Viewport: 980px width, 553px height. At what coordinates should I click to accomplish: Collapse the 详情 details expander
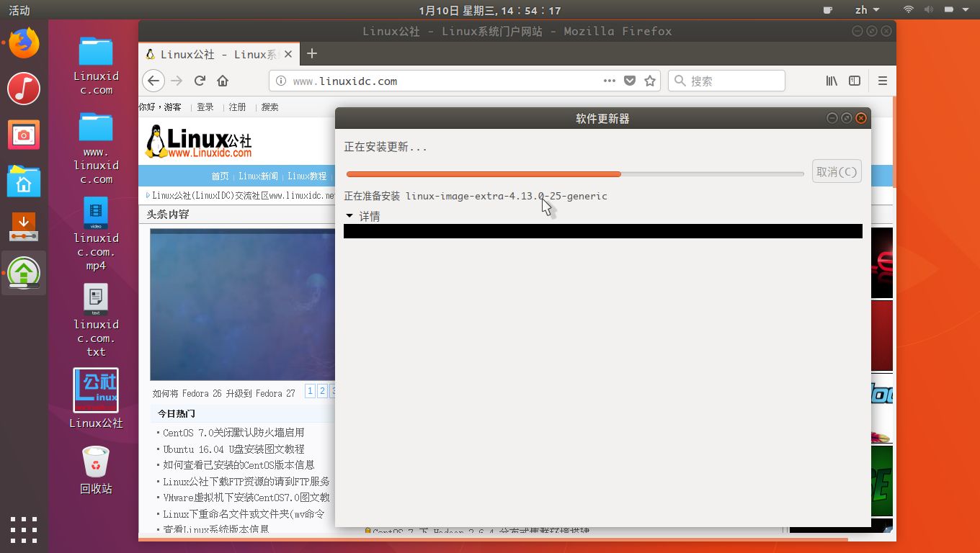point(362,216)
